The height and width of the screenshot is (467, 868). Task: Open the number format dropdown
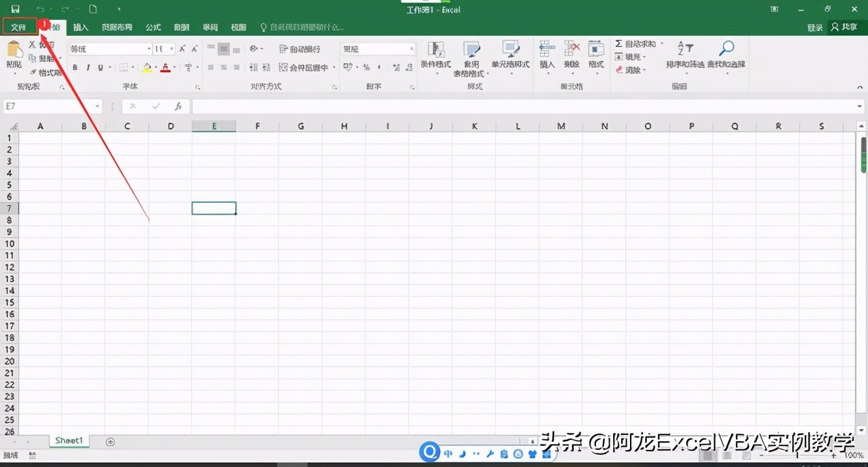(412, 49)
